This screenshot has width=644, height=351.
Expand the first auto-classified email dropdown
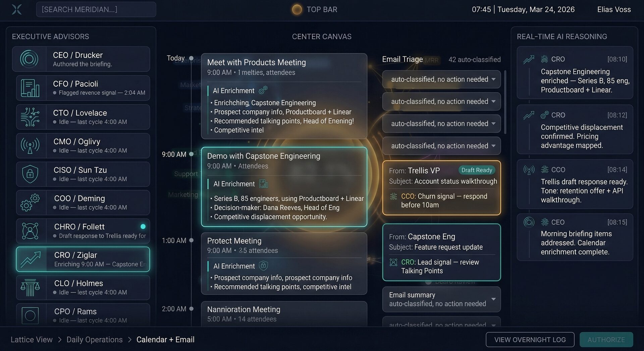pyautogui.click(x=494, y=79)
